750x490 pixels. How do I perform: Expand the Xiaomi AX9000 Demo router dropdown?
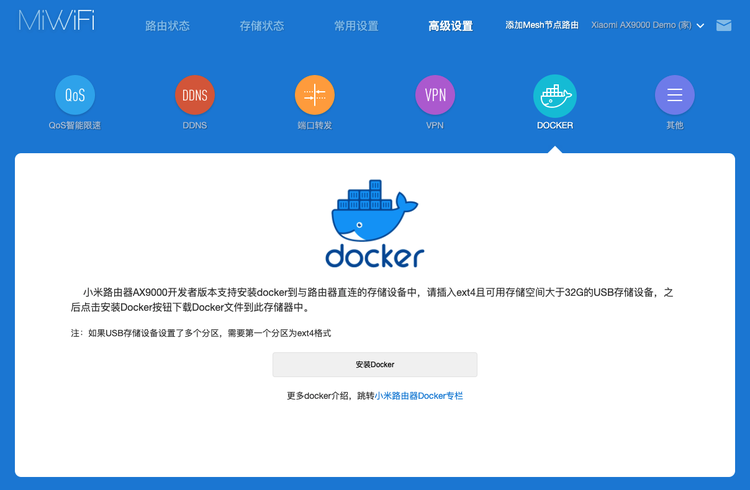click(647, 25)
